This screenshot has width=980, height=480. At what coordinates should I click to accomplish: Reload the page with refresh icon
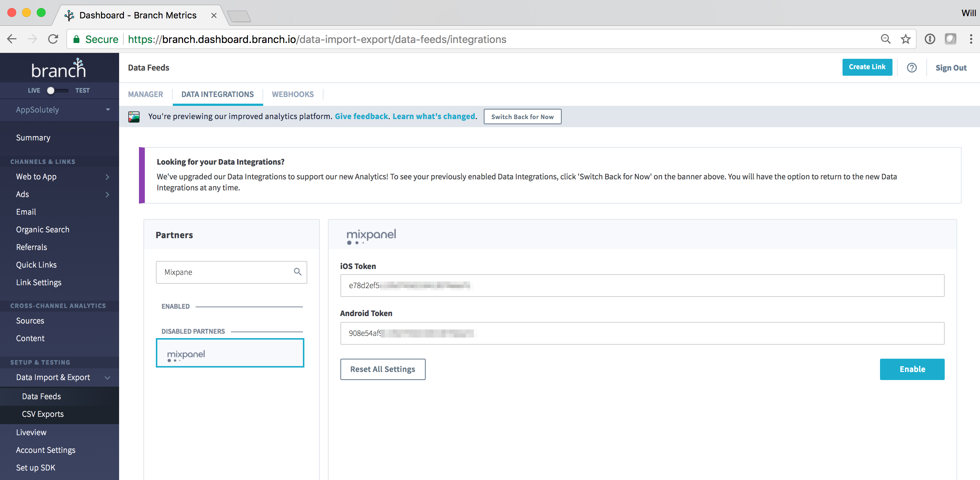pos(53,39)
